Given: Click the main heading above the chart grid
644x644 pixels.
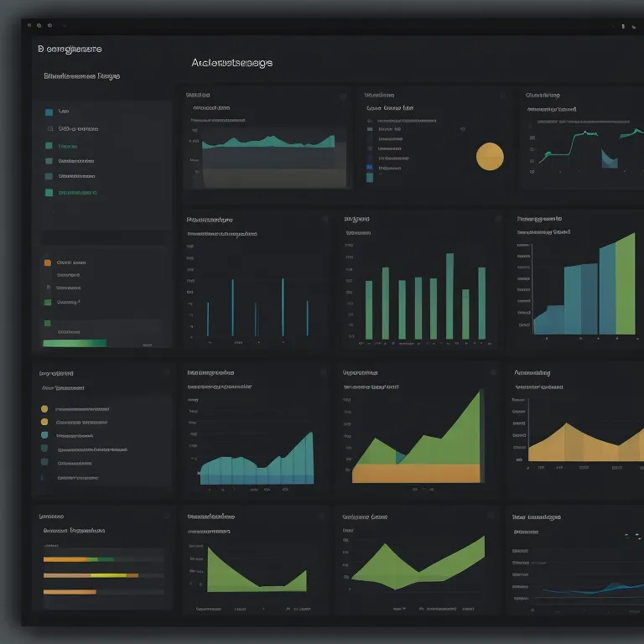Looking at the screenshot, I should [x=231, y=63].
